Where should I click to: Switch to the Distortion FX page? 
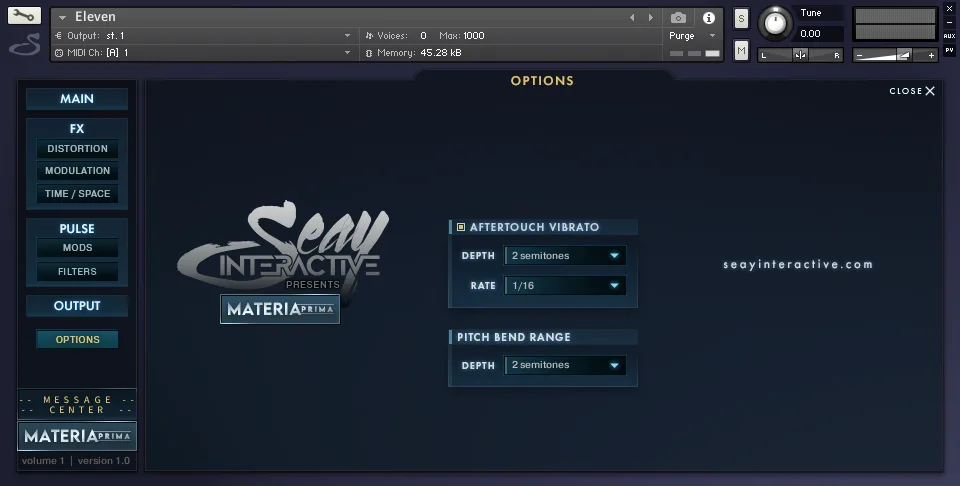coord(77,149)
